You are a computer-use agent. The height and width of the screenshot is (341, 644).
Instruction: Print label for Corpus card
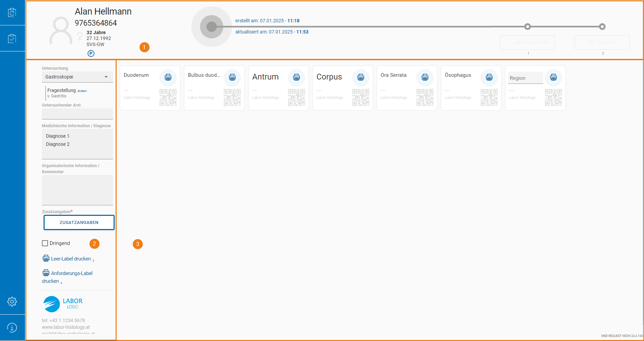(x=361, y=77)
